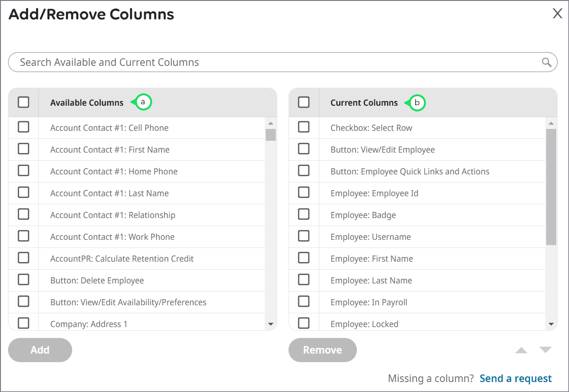This screenshot has width=569, height=392.
Task: Check Button: Delete Employee box
Action: 23,280
